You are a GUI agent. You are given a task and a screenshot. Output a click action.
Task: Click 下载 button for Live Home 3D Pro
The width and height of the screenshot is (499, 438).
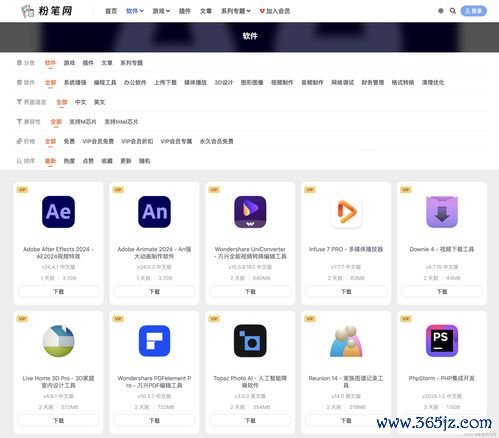(58, 421)
